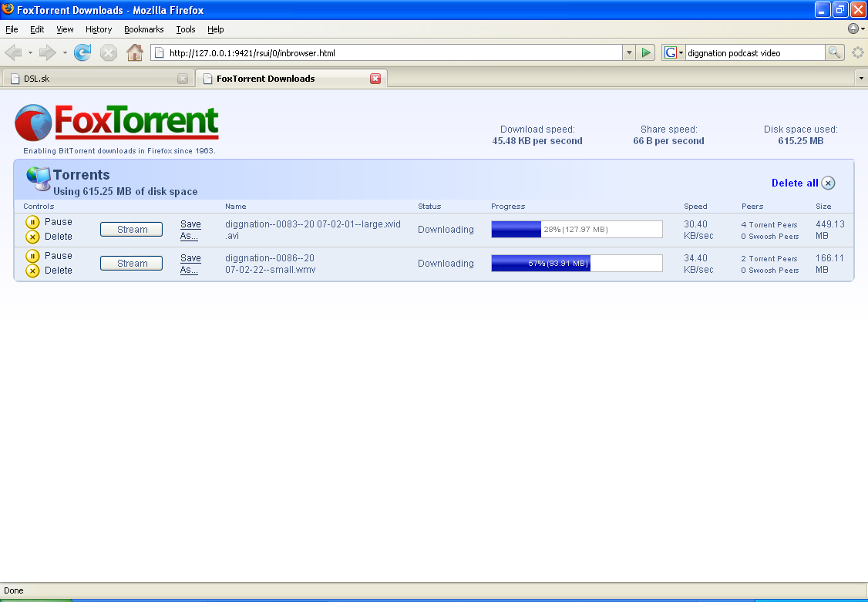
Task: Click the Firefox Back arrow button
Action: (x=13, y=53)
